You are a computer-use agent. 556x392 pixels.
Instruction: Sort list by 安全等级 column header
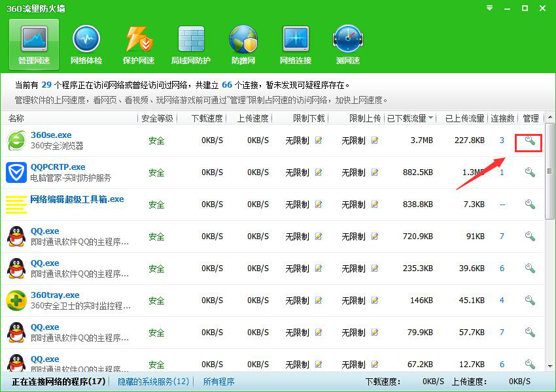[x=157, y=118]
